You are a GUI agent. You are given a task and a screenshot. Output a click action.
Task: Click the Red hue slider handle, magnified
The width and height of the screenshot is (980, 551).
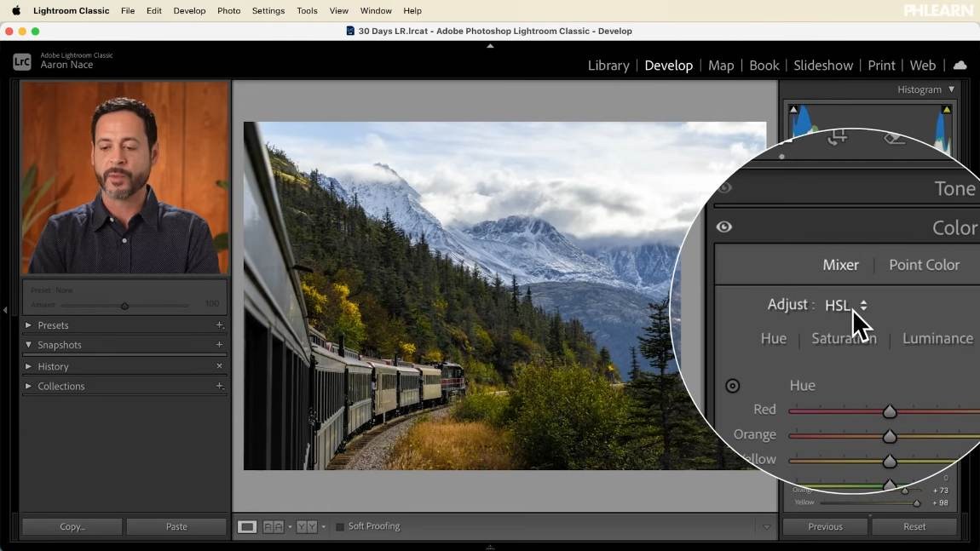pyautogui.click(x=890, y=411)
